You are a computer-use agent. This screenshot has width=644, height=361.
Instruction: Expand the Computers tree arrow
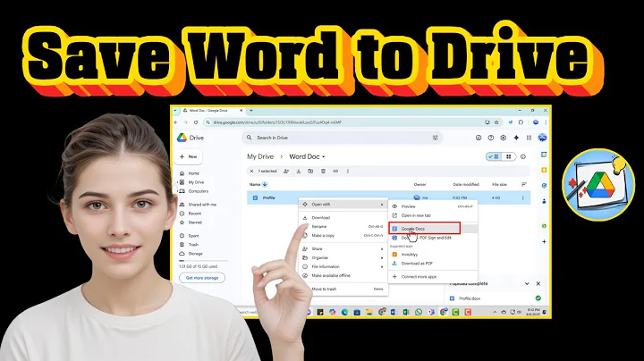tap(177, 191)
